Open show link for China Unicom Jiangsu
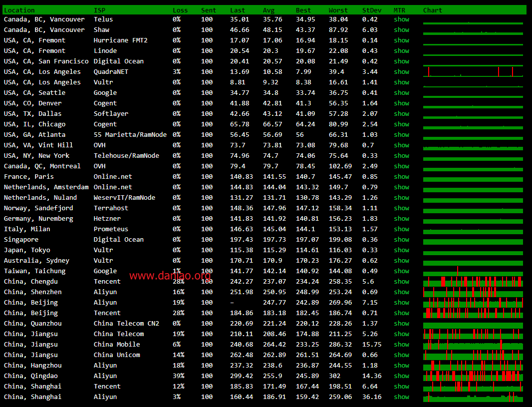The image size is (532, 407). pyautogui.click(x=401, y=355)
